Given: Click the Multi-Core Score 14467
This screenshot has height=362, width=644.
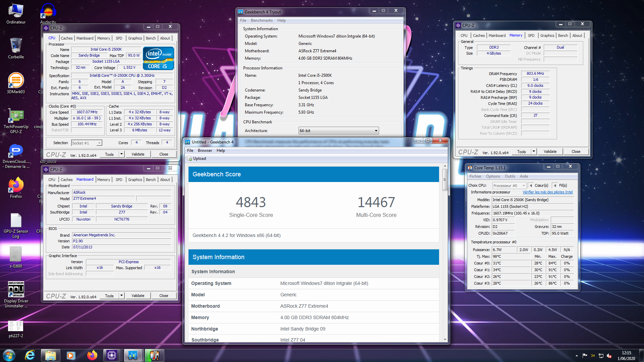Looking at the screenshot, I should tap(376, 202).
